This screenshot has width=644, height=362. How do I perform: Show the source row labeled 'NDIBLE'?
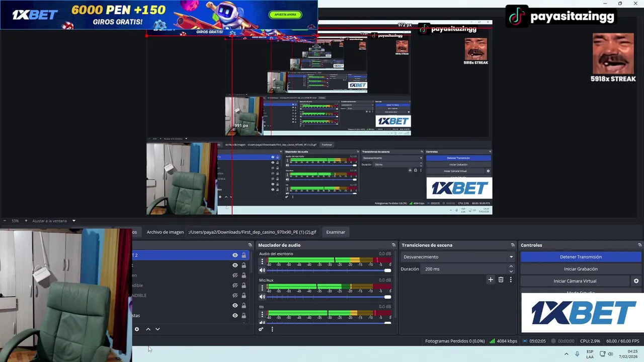[x=235, y=296]
